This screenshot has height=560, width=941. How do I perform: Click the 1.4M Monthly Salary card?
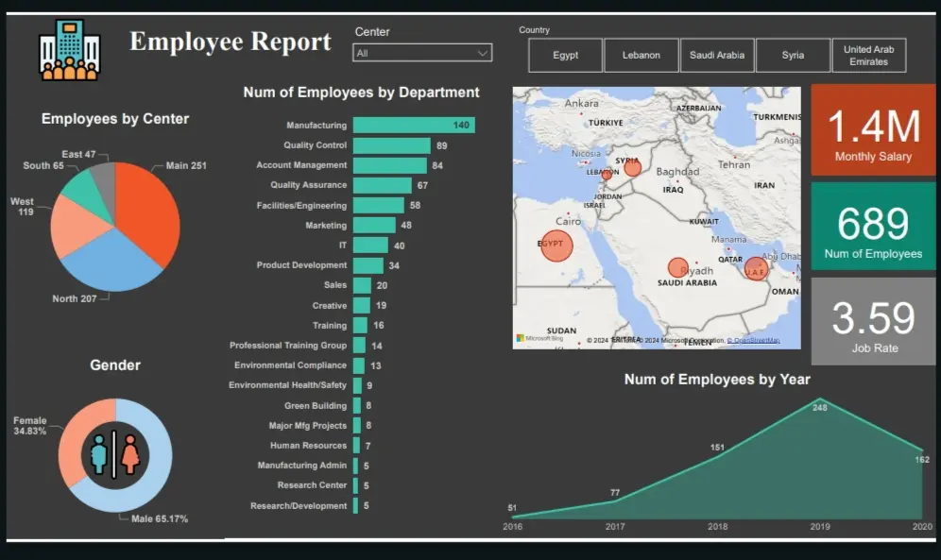tap(873, 130)
